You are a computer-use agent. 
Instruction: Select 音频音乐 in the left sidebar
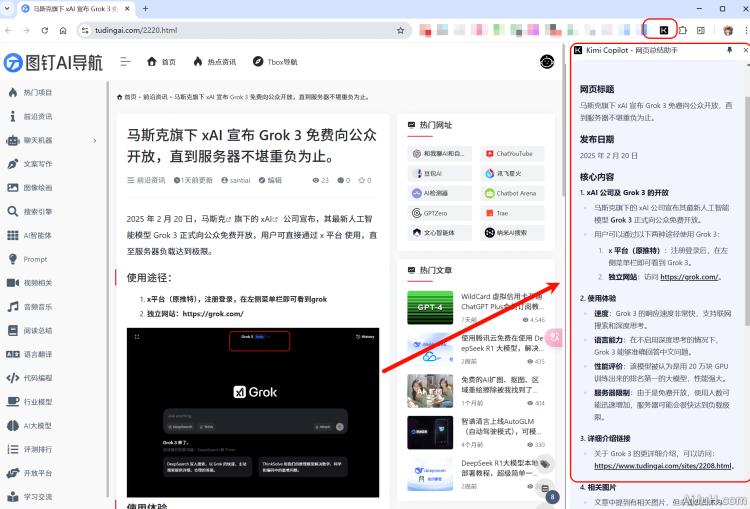31,307
